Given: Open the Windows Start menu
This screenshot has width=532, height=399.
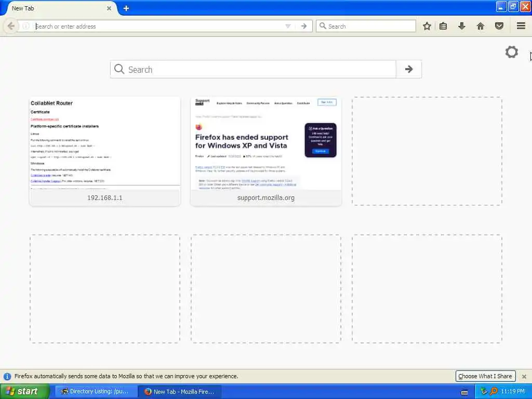Looking at the screenshot, I should [x=24, y=392].
